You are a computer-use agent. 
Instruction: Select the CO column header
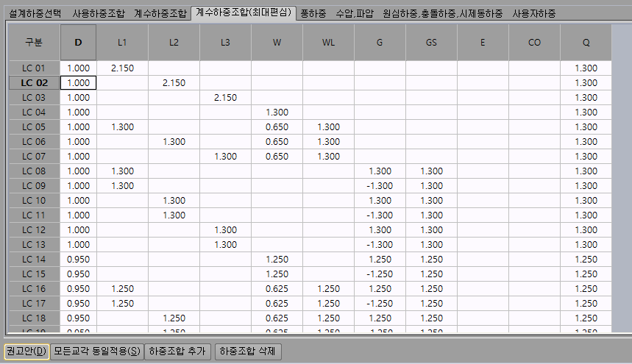click(x=534, y=42)
